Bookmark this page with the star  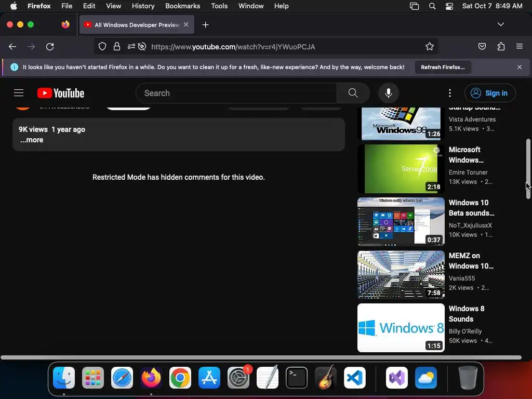tap(430, 46)
